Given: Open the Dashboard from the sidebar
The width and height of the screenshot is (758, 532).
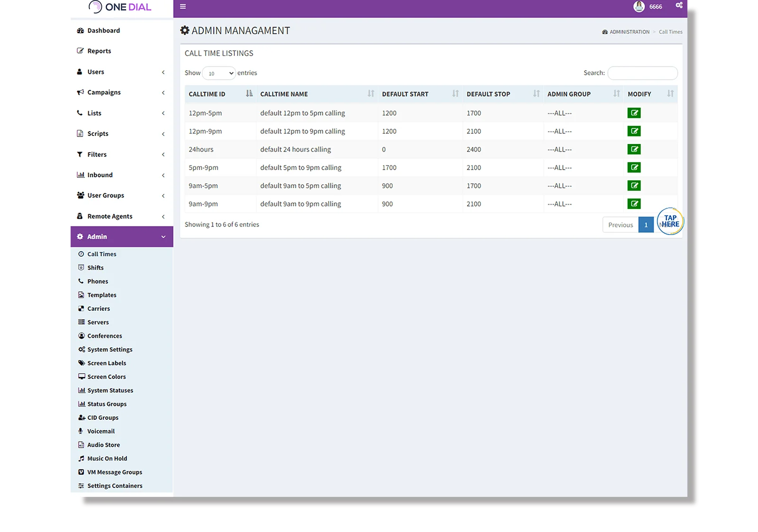Looking at the screenshot, I should [x=103, y=30].
